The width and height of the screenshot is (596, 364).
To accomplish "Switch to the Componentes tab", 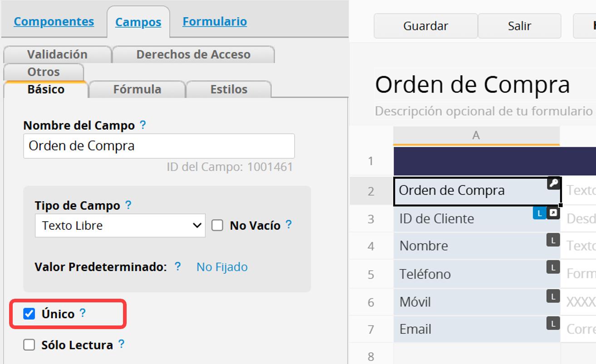I will click(x=54, y=21).
